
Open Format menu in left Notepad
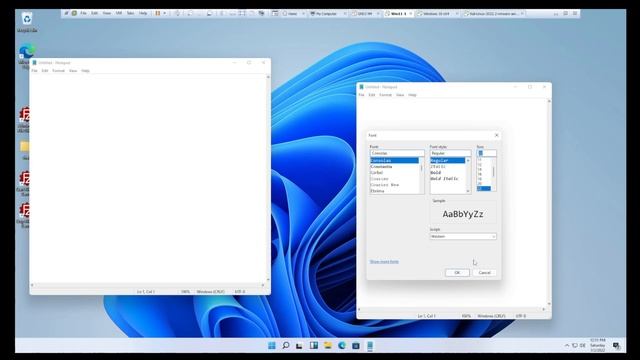click(x=58, y=71)
